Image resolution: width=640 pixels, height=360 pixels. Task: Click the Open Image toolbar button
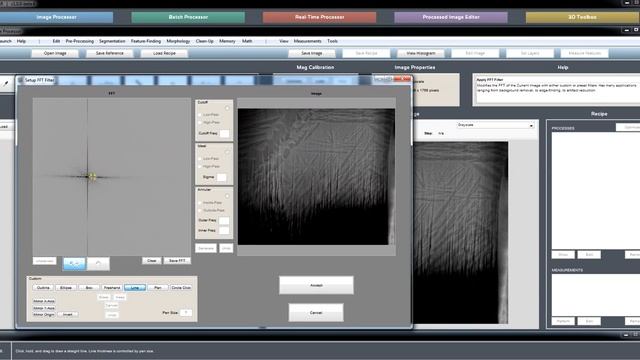point(55,53)
